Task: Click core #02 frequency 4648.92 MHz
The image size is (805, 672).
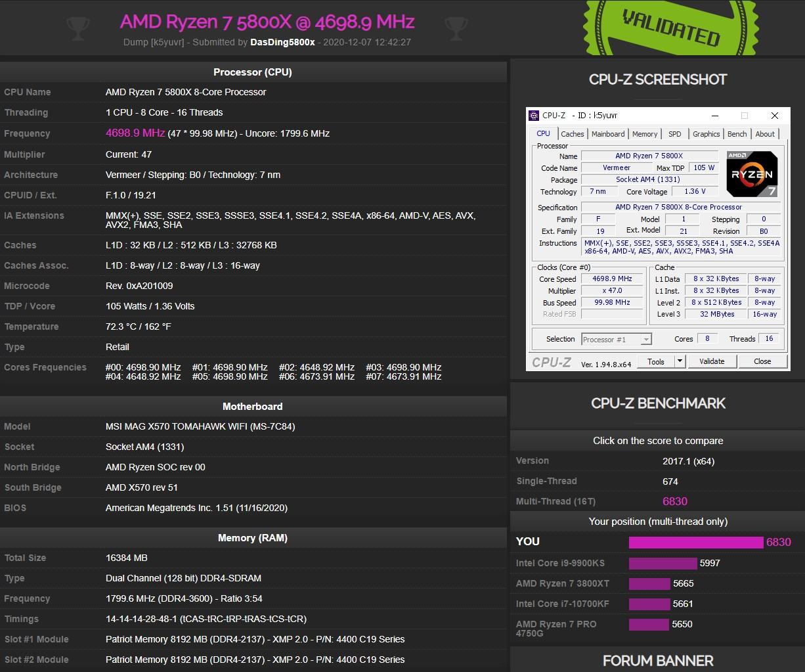Action: [x=316, y=367]
